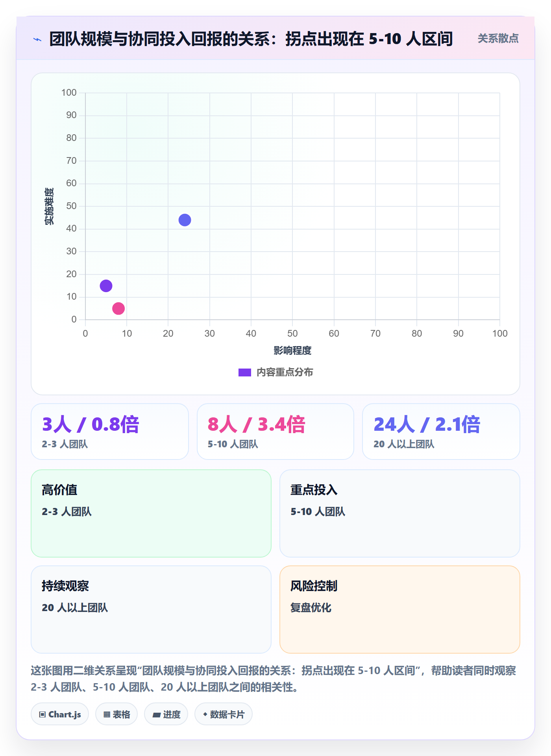The width and height of the screenshot is (551, 756).
Task: Click the 实施难度 y-axis title
Action: (49, 206)
